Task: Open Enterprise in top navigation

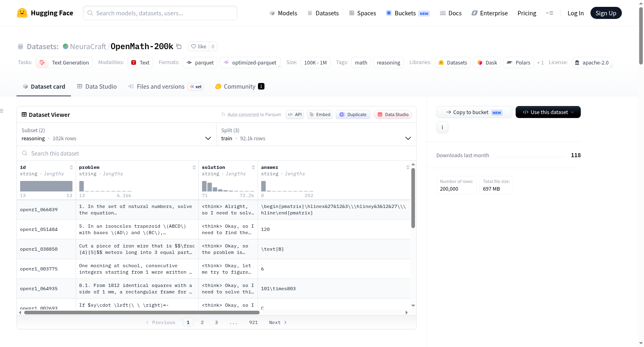Action: click(x=490, y=13)
